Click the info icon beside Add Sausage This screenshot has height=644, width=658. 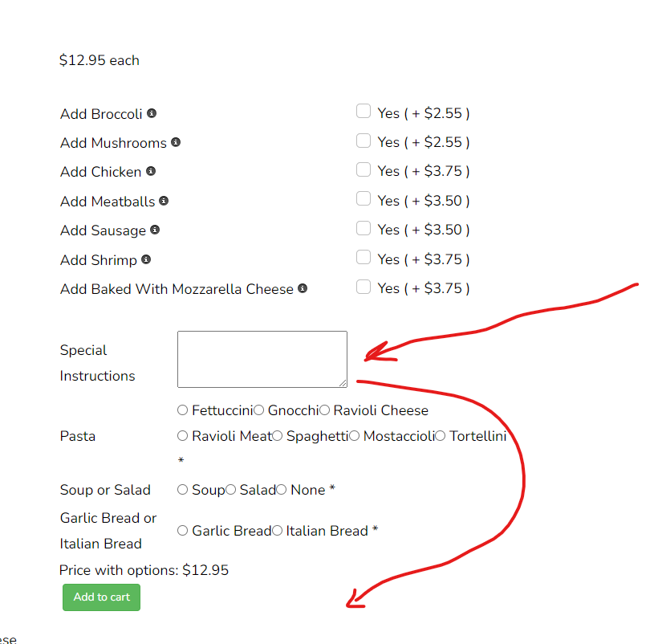pos(155,230)
